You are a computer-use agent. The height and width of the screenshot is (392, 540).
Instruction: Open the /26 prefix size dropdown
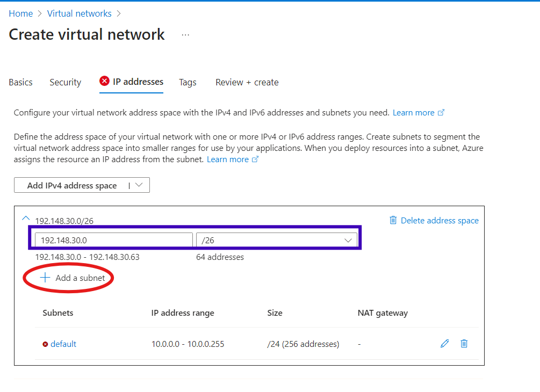pos(277,240)
